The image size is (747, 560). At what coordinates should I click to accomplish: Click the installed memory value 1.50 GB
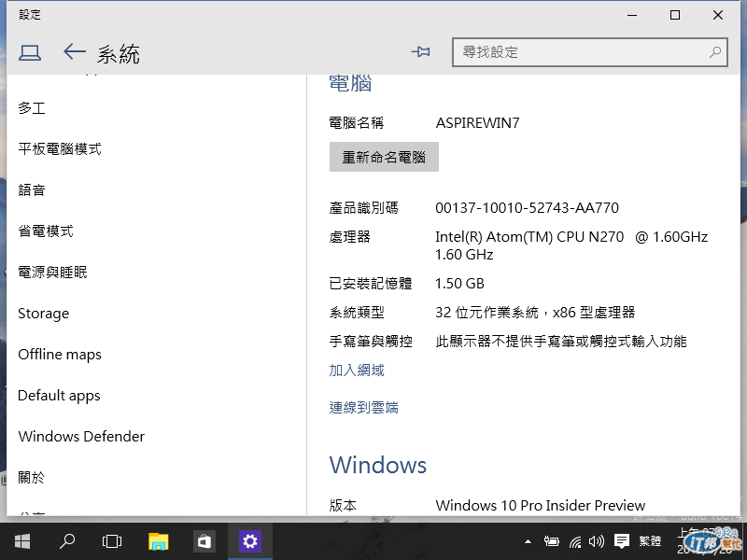click(x=459, y=284)
